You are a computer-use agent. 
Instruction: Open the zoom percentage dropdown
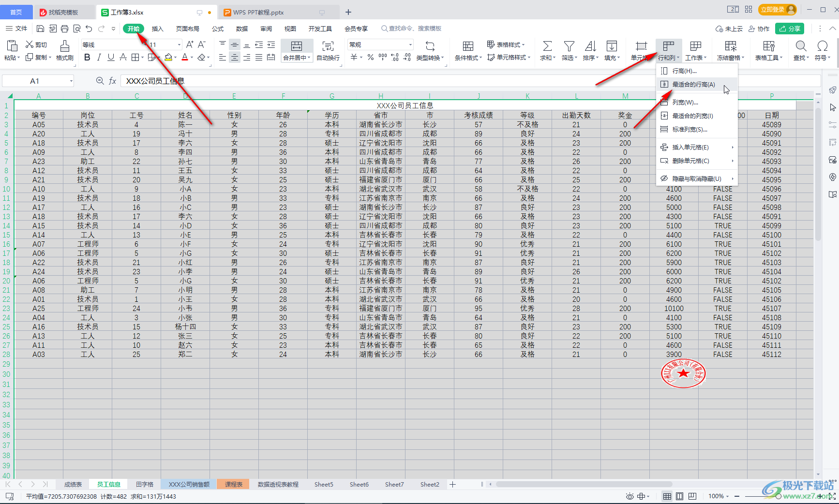pos(719,496)
